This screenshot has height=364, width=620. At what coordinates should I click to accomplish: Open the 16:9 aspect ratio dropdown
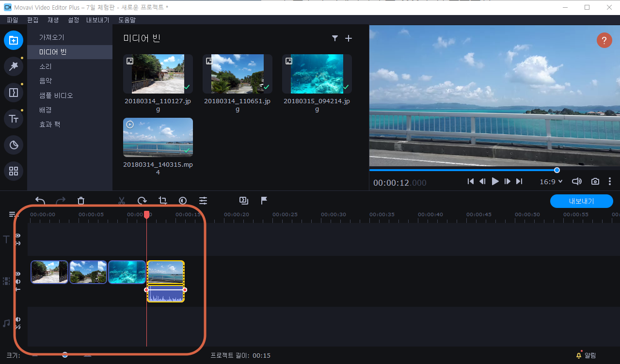coord(551,181)
